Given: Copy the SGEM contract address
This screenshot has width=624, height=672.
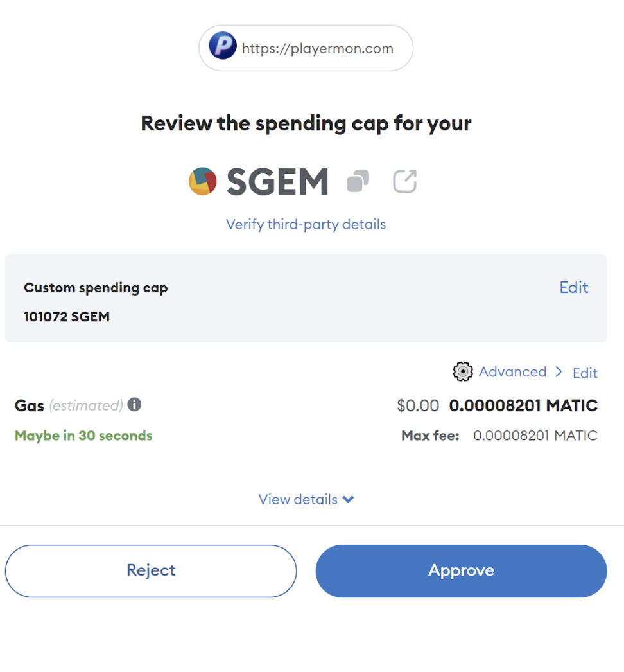Looking at the screenshot, I should click(x=358, y=181).
